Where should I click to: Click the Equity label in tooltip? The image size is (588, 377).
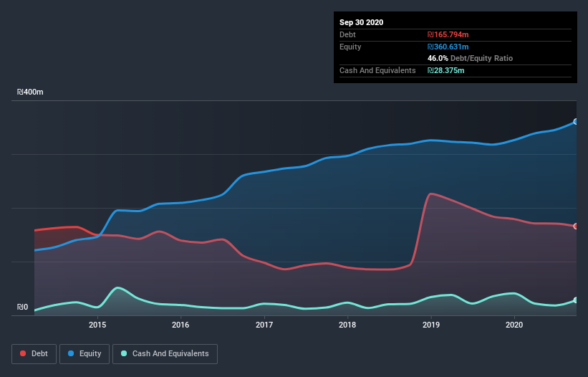coord(350,47)
